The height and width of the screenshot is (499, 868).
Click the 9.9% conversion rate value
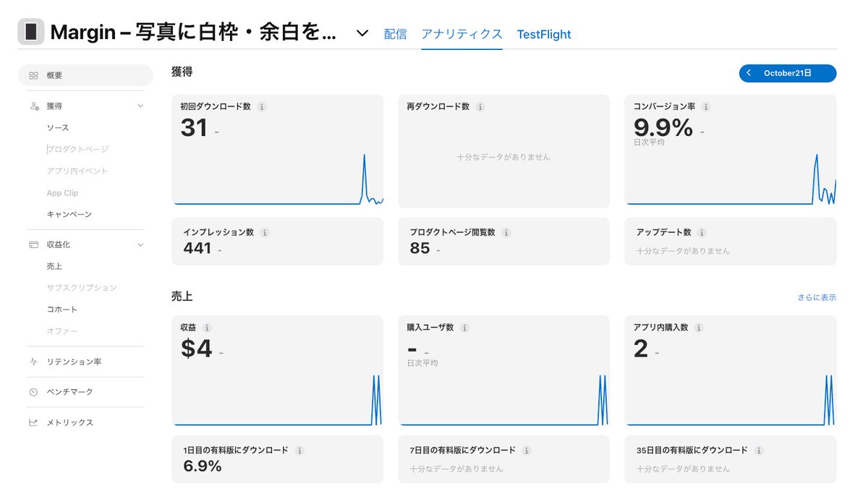(x=663, y=128)
